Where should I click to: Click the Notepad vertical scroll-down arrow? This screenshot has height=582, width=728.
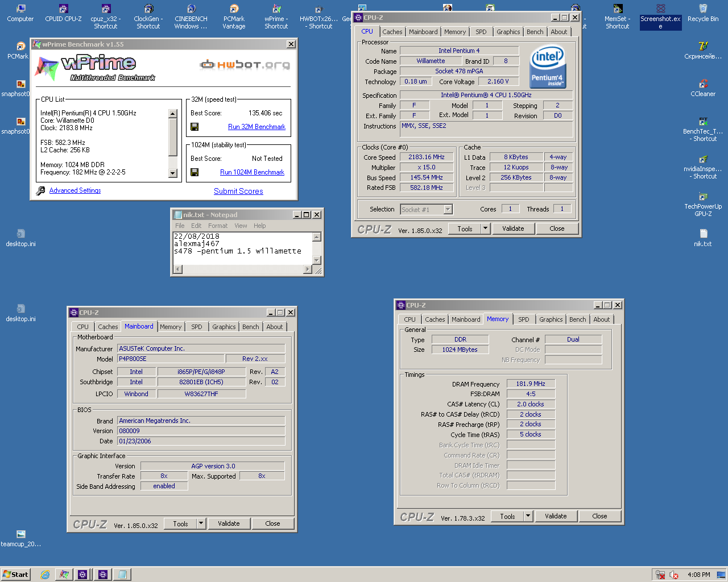(x=317, y=260)
